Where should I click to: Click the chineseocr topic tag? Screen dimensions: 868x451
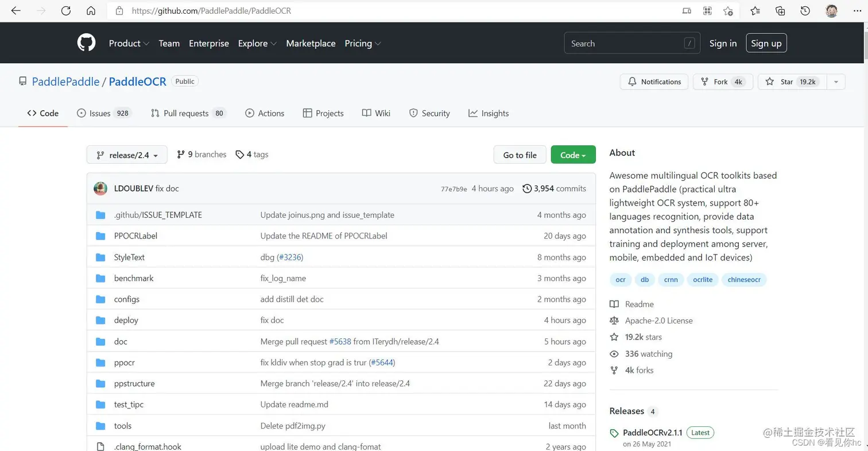point(744,280)
